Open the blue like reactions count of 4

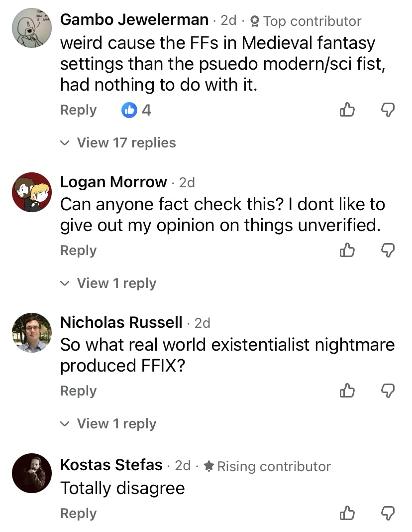(x=136, y=110)
